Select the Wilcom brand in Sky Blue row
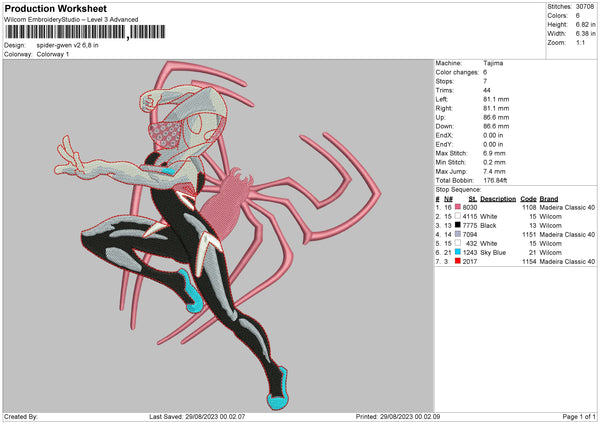600x424 pixels. click(551, 253)
